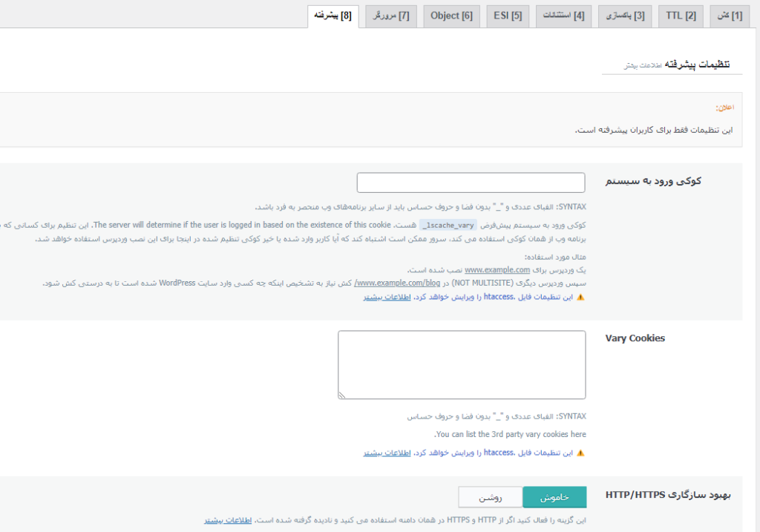This screenshot has height=532, width=760.
Task: Go to the [5] ESI tab
Action: 508,16
